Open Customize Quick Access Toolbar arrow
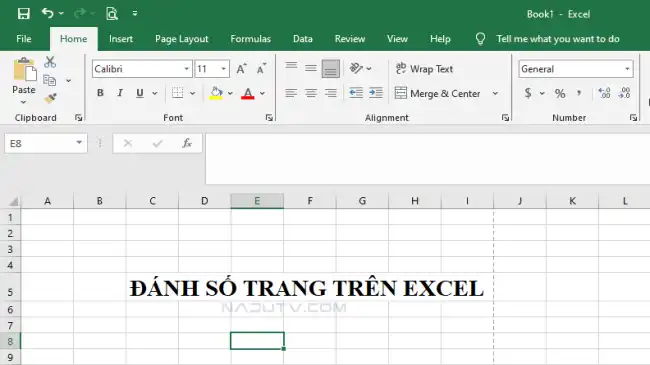Viewport: 650px width, 365px height. (x=135, y=13)
